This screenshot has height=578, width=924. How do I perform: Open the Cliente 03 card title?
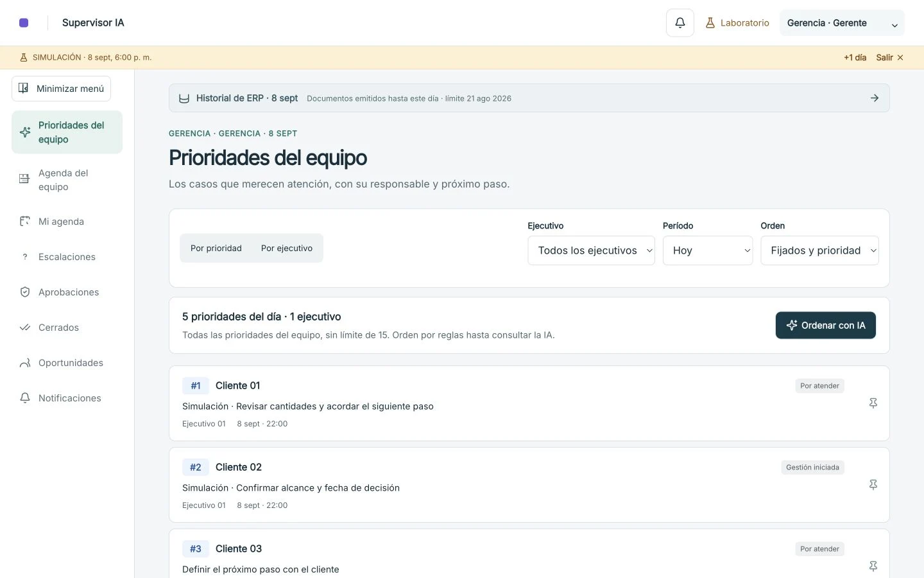point(239,548)
